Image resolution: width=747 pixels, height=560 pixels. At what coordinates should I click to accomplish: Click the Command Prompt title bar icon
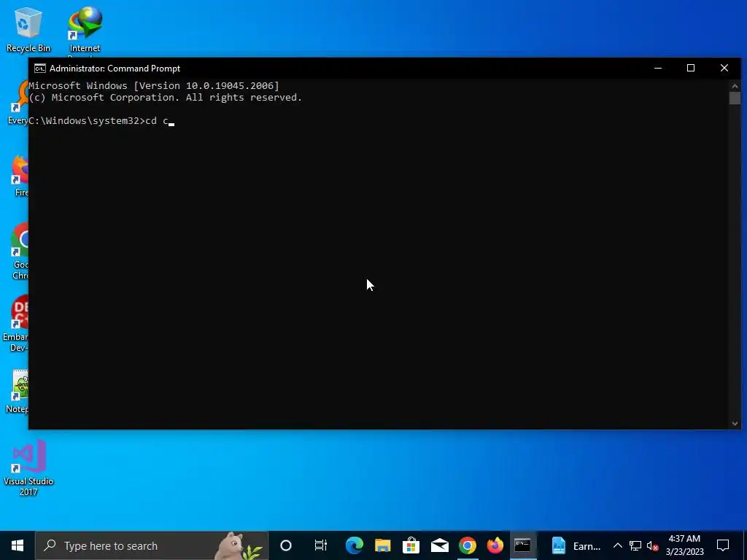point(40,69)
